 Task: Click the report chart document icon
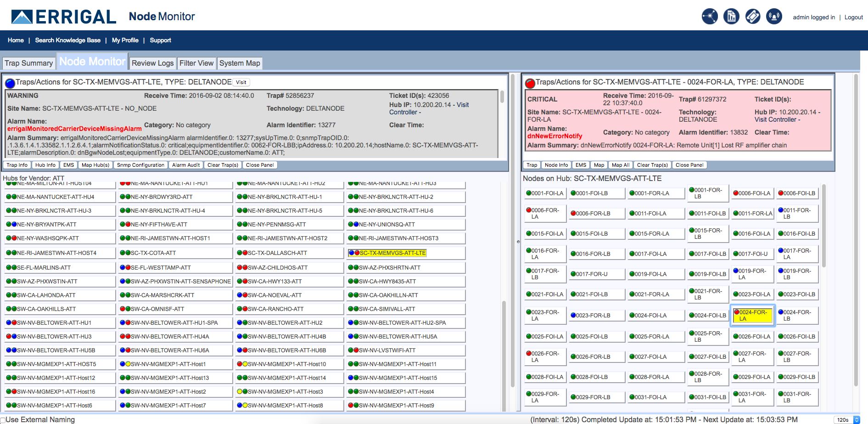tap(731, 17)
